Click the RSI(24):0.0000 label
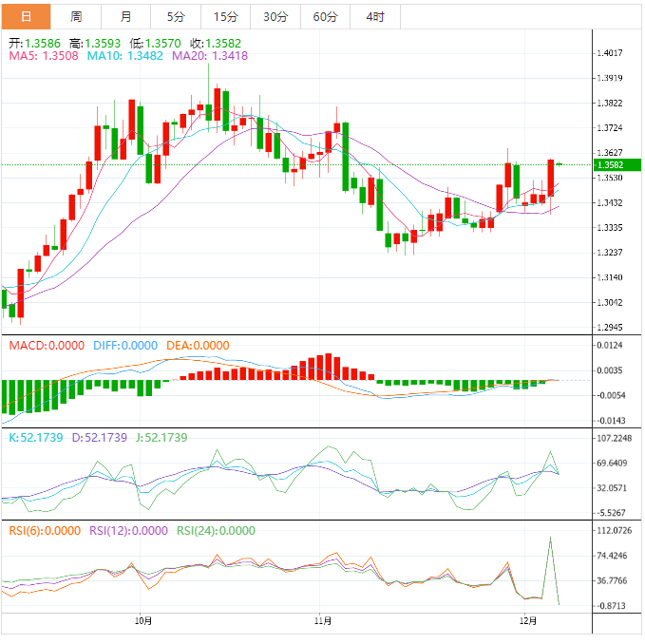The image size is (645, 644). [216, 531]
